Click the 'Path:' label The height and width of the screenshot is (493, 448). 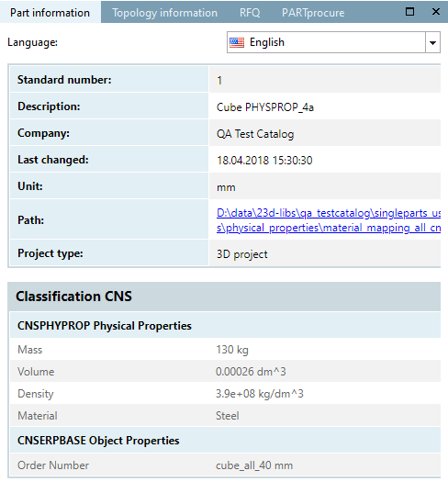[30, 220]
